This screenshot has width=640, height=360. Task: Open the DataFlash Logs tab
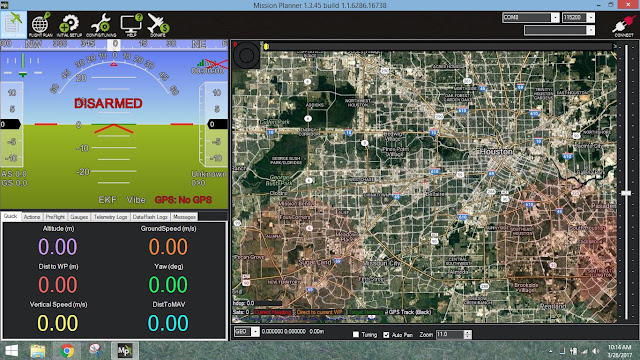[x=150, y=217]
